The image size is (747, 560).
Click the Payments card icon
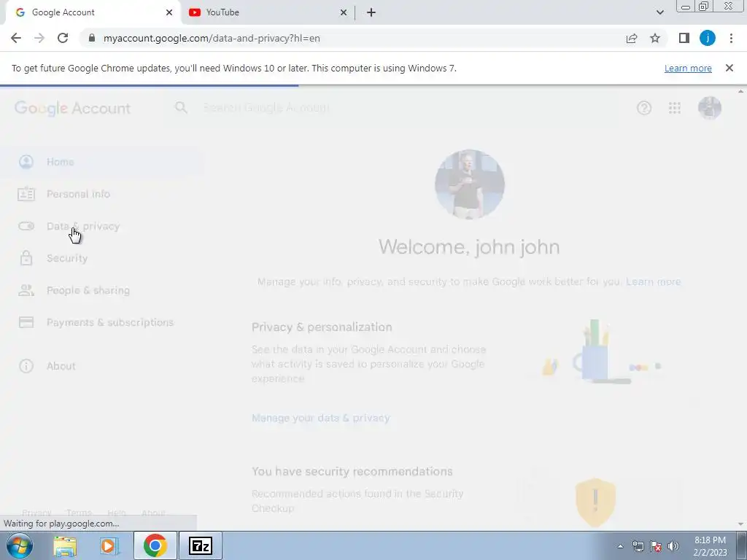point(26,322)
